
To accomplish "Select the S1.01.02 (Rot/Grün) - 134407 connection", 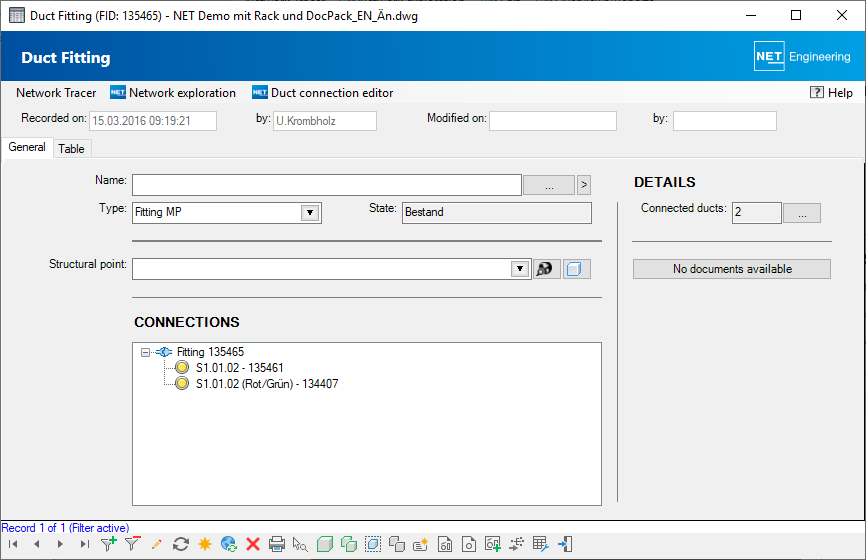I will pyautogui.click(x=266, y=384).
